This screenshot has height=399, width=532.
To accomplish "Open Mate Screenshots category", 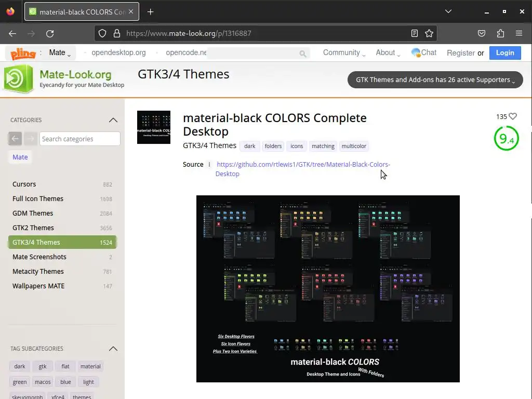I will (x=62, y=257).
